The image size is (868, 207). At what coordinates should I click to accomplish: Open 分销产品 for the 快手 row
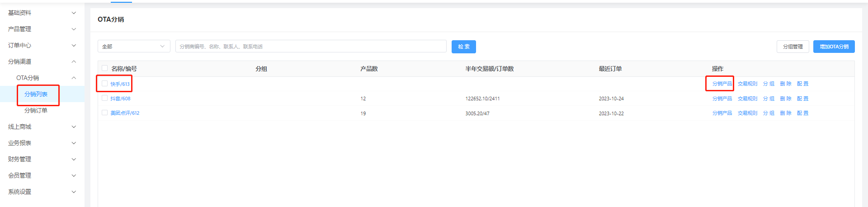[x=722, y=84]
